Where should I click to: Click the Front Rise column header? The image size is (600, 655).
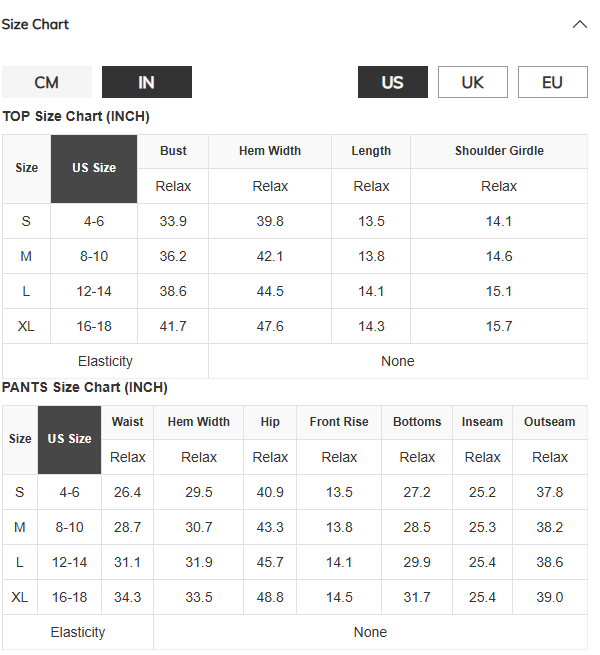click(339, 422)
